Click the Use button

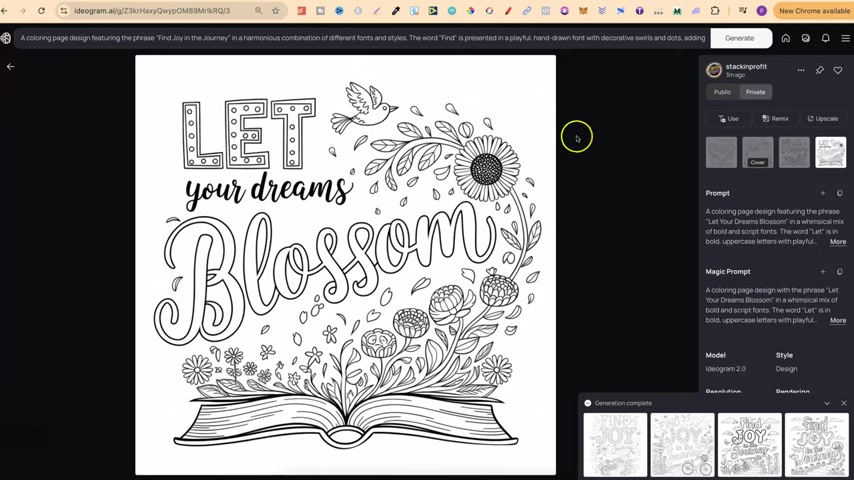pos(728,118)
